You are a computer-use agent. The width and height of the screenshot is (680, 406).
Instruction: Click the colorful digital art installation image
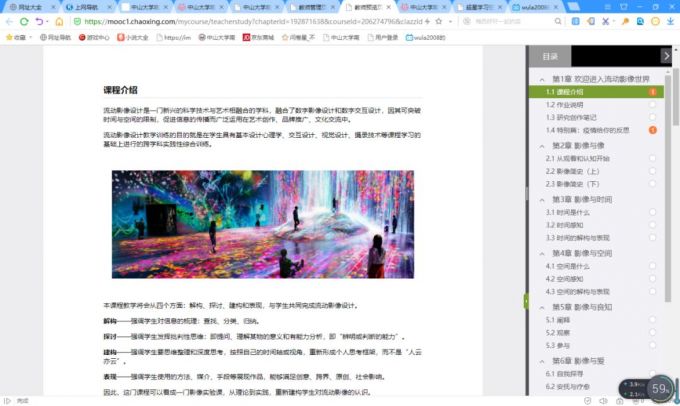(x=263, y=224)
